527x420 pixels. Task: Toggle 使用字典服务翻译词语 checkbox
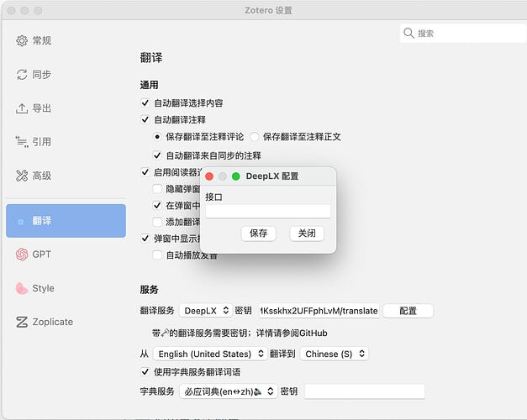click(x=145, y=372)
